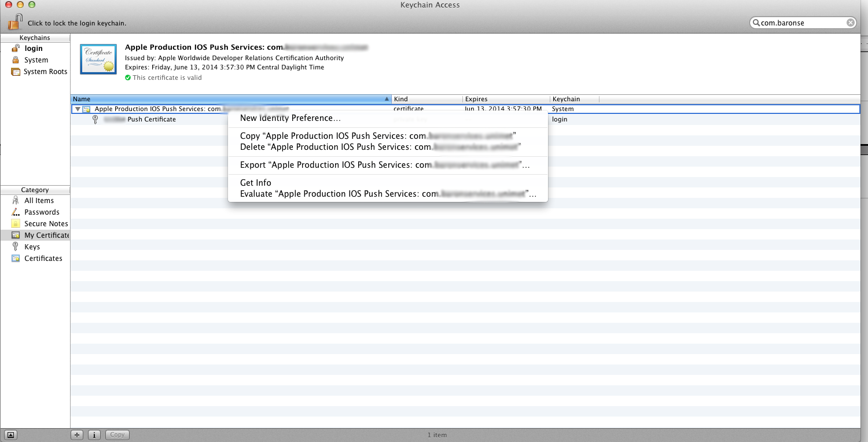Sort by the Name column header
The height and width of the screenshot is (442, 868).
(231, 99)
